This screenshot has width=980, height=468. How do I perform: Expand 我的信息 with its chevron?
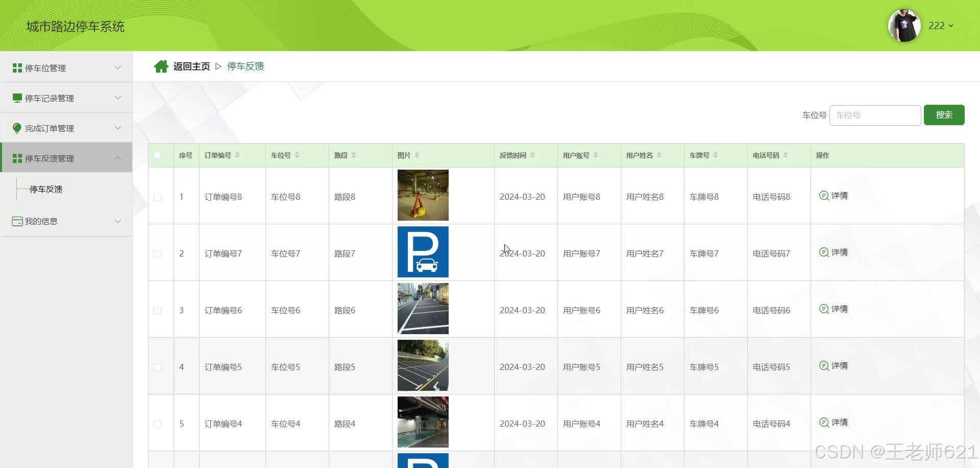[x=118, y=221]
